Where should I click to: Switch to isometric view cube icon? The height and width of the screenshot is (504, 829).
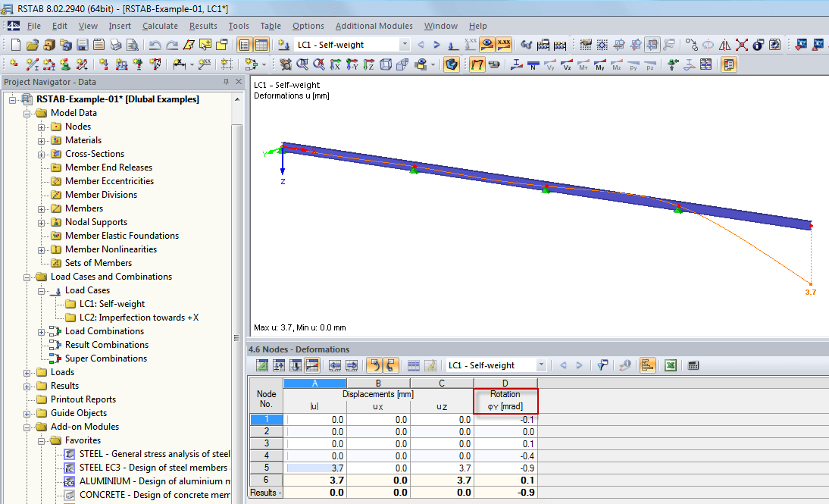tap(386, 64)
